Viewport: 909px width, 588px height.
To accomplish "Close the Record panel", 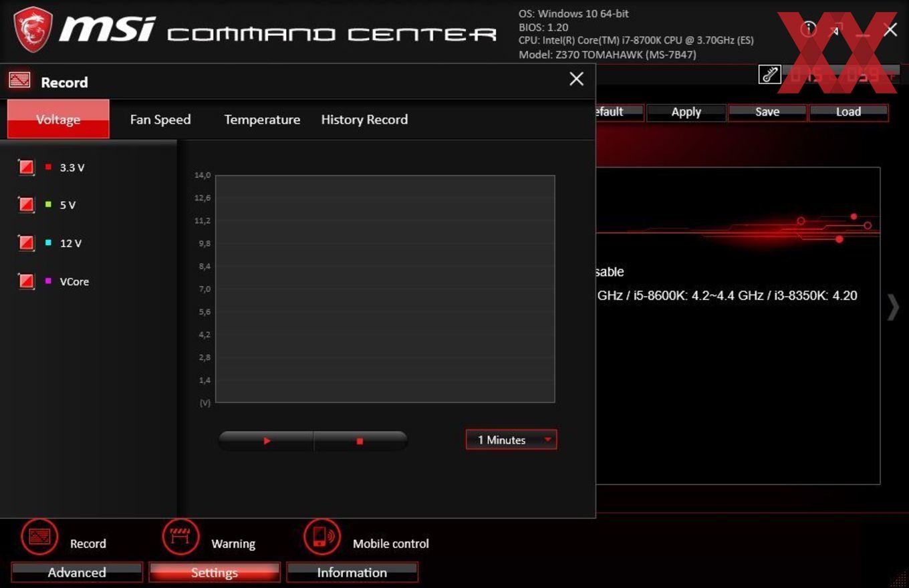I will point(576,79).
